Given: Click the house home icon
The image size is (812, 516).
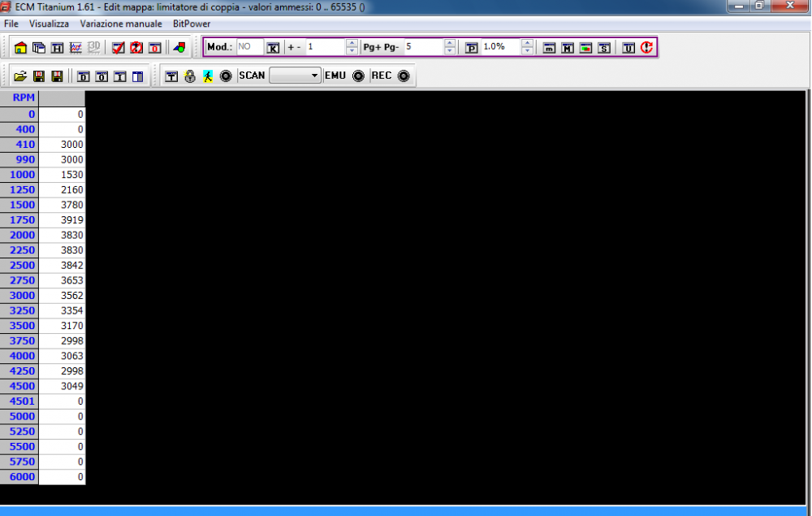Looking at the screenshot, I should tap(20, 48).
